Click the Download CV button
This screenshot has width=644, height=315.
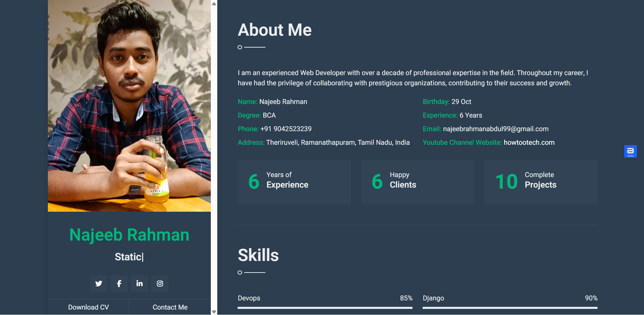tap(88, 307)
